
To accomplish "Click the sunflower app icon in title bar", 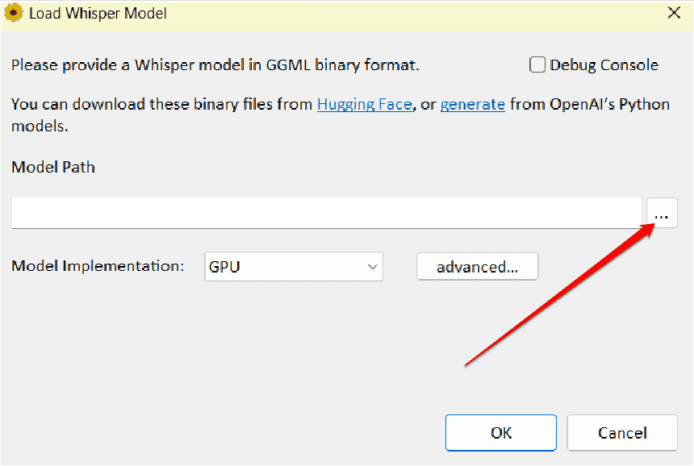I will tap(14, 14).
